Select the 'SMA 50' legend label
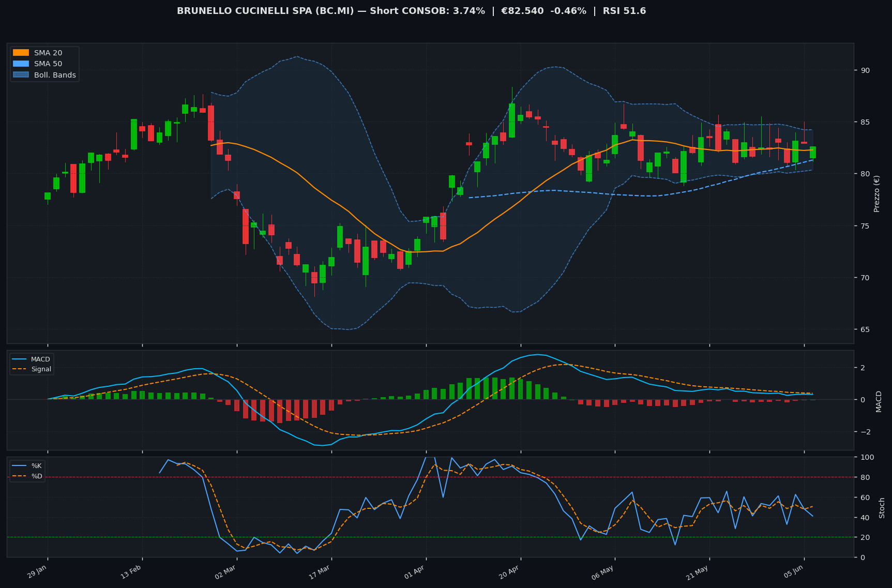The width and height of the screenshot is (892, 588). pyautogui.click(x=48, y=64)
